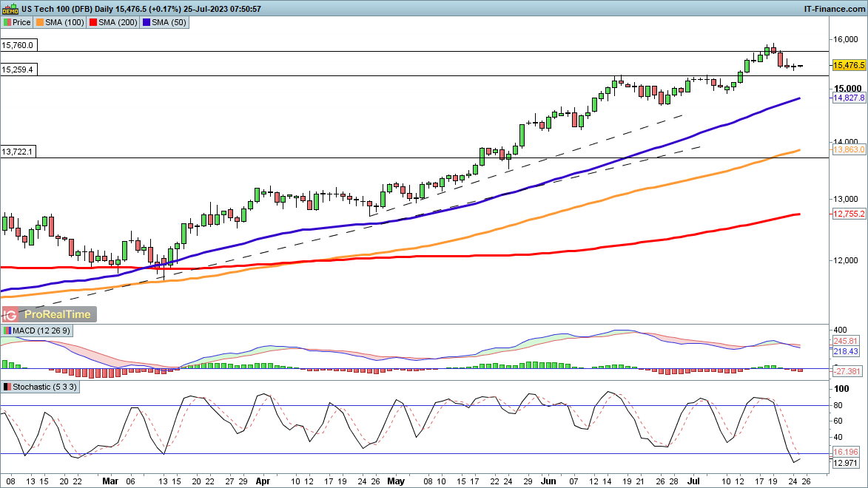
Task: Click the Apr label on time axis
Action: (263, 481)
